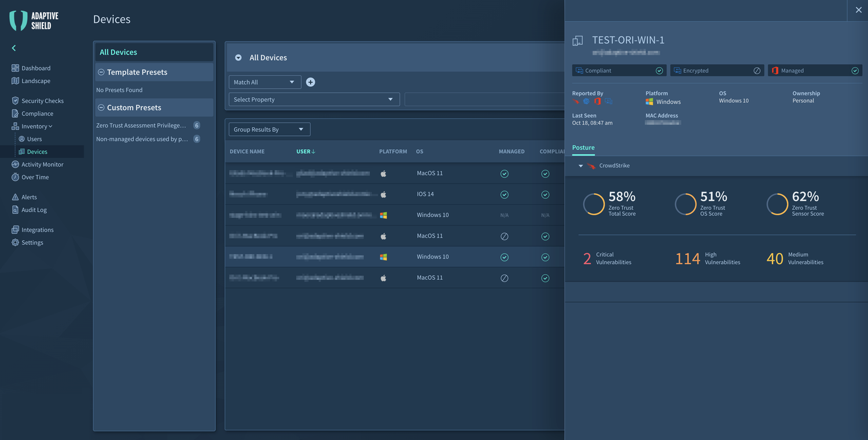Collapse the sidebar with the back chevron
The height and width of the screenshot is (440, 868).
[x=14, y=48]
